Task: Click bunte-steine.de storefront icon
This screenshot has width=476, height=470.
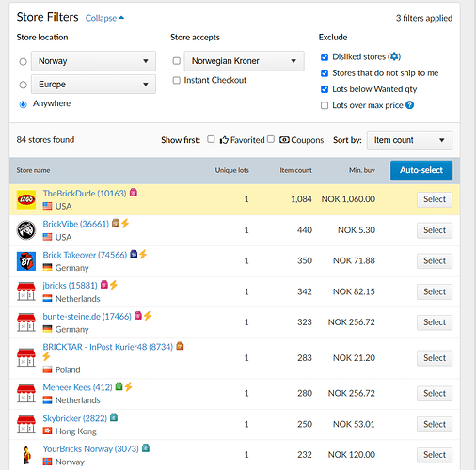Action: pos(26,322)
